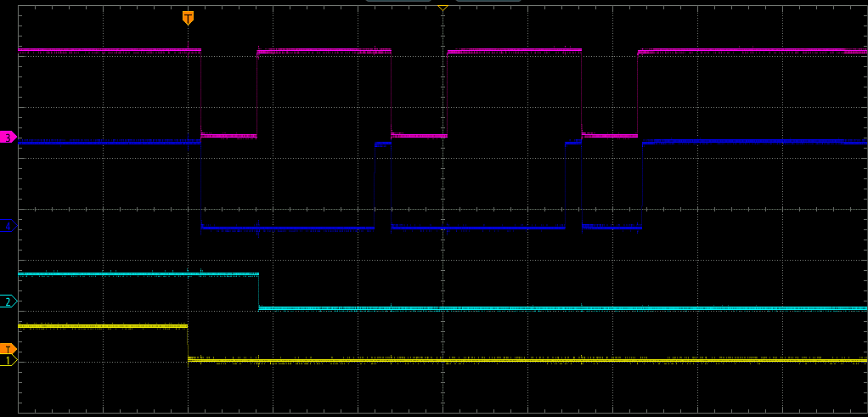
Task: Click the third low pulse of magenta waveform
Action: 609,135
